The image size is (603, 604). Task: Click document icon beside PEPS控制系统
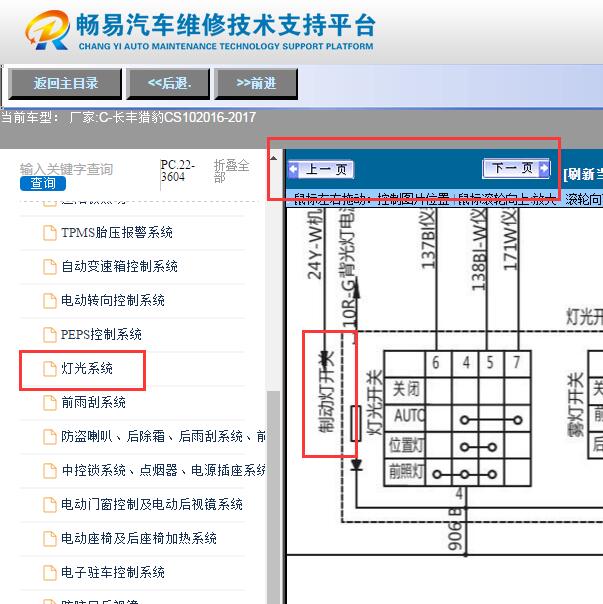pyautogui.click(x=50, y=334)
